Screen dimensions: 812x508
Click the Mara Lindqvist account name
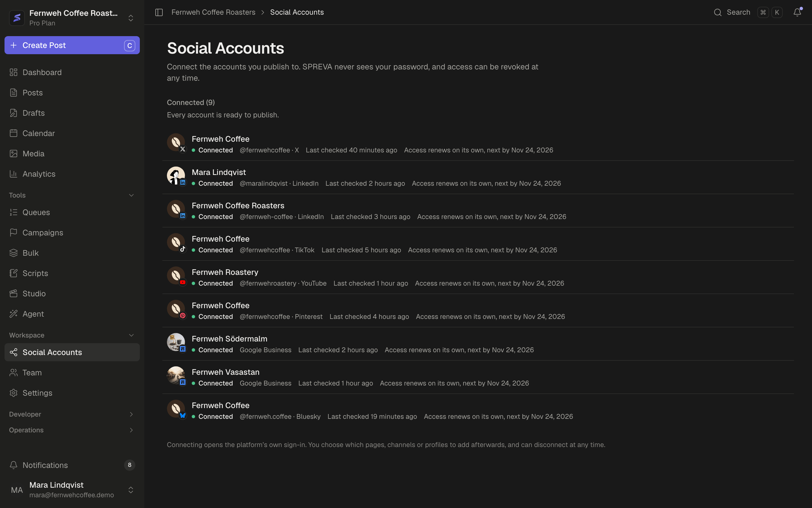coord(219,172)
